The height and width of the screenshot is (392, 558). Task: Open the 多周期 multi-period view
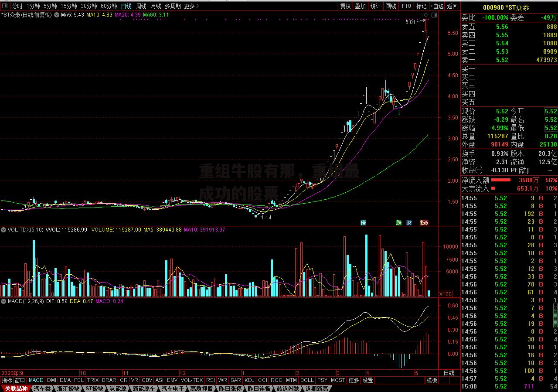click(173, 6)
